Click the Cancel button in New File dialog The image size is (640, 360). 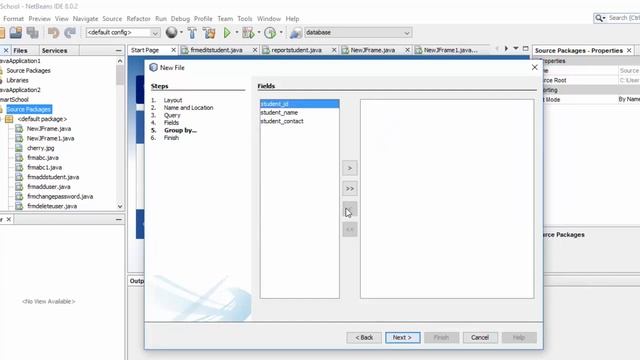(480, 338)
